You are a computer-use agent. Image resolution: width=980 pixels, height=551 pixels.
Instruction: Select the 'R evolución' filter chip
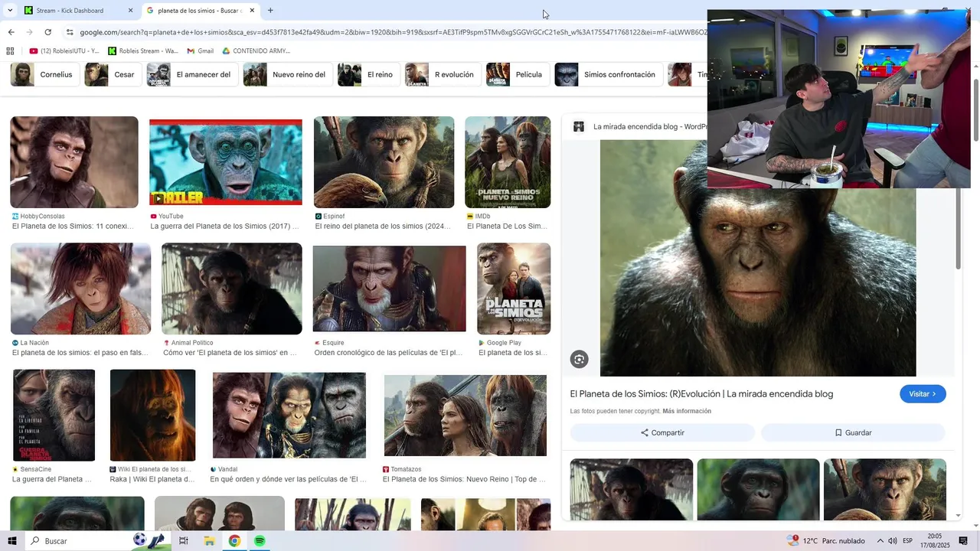tap(443, 75)
